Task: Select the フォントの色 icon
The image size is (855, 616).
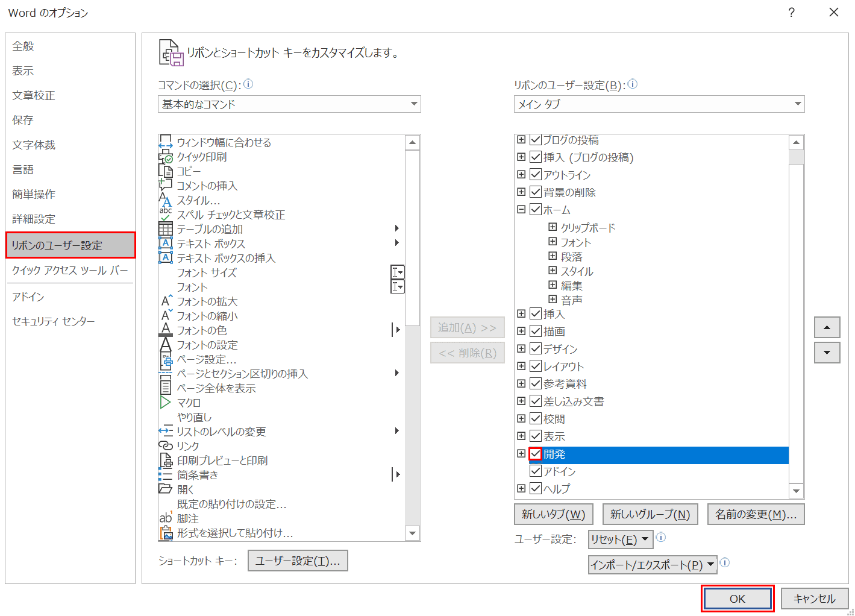Action: (166, 330)
